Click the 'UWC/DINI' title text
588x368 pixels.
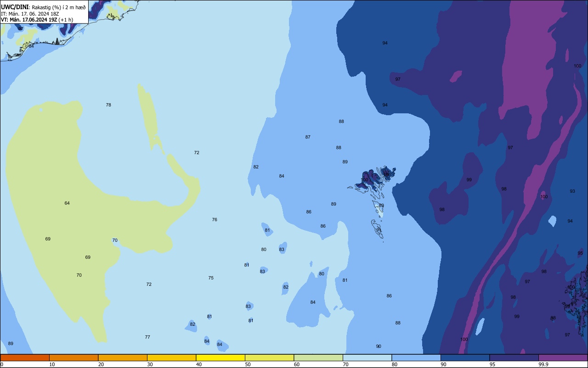pyautogui.click(x=15, y=7)
